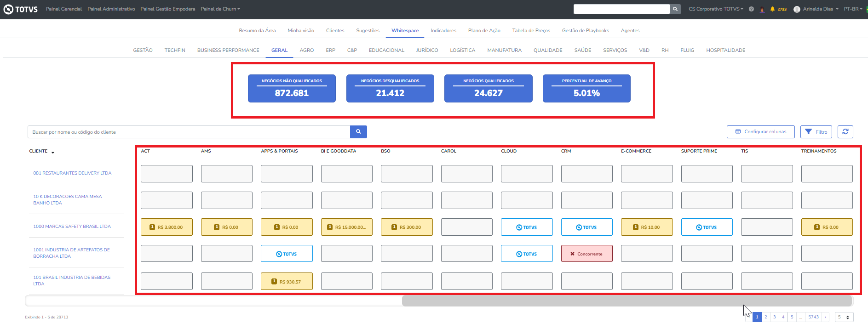Open TOTVS cell under APPS & PORTAIS for 1001 Industria
The width and height of the screenshot is (868, 329).
click(287, 254)
